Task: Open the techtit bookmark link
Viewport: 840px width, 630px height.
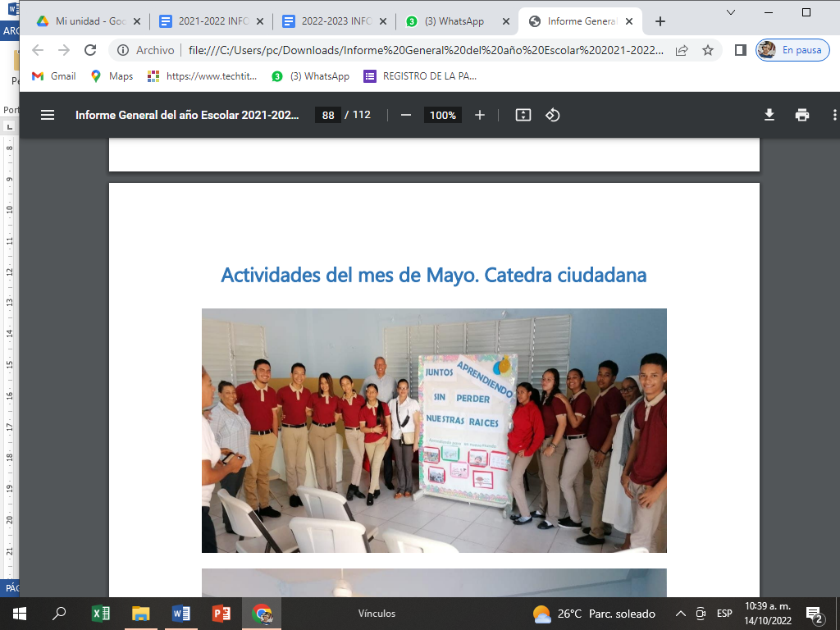Action: click(203, 76)
